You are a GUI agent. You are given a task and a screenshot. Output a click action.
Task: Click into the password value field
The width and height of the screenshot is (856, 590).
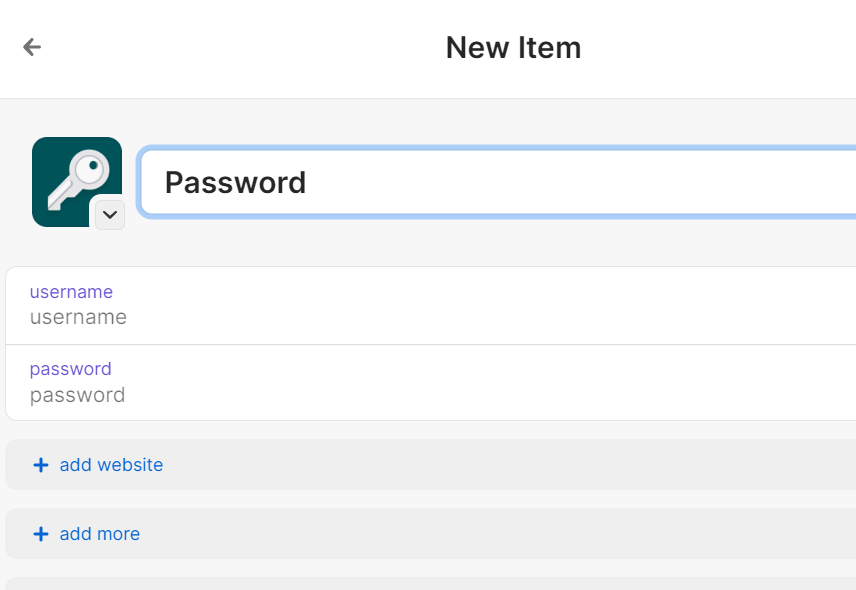pyautogui.click(x=77, y=395)
